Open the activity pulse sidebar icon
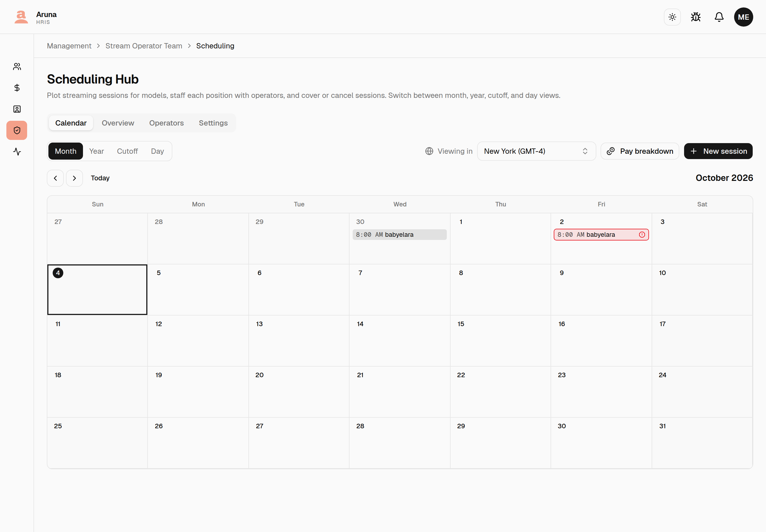 pyautogui.click(x=17, y=152)
